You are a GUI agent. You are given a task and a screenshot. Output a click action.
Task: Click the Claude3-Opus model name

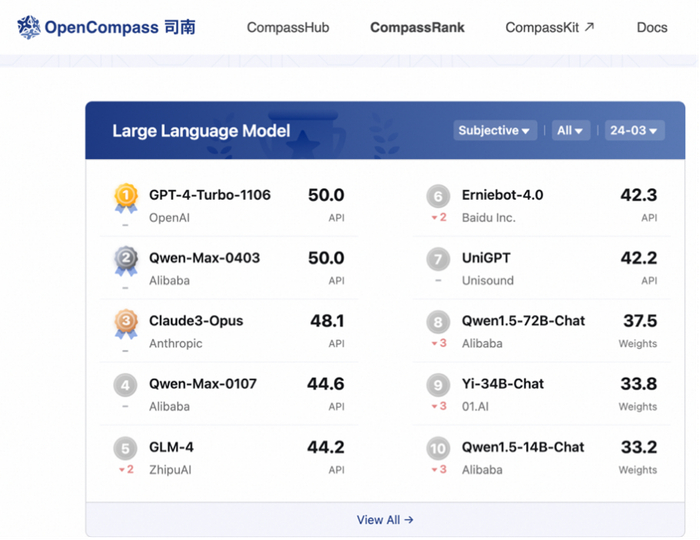click(196, 321)
